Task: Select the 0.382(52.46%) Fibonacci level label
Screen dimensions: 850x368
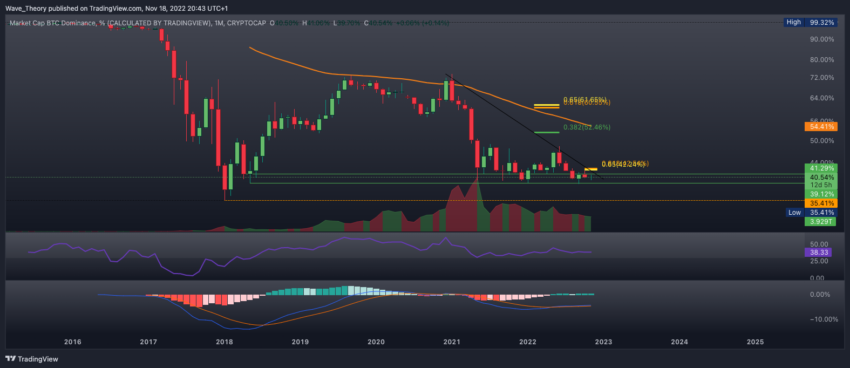Action: coord(587,127)
